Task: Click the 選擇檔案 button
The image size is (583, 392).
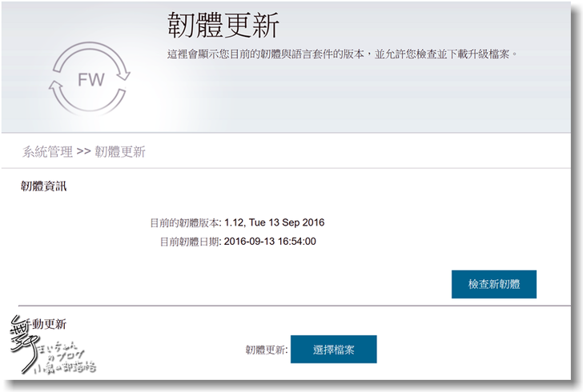Action: click(333, 350)
